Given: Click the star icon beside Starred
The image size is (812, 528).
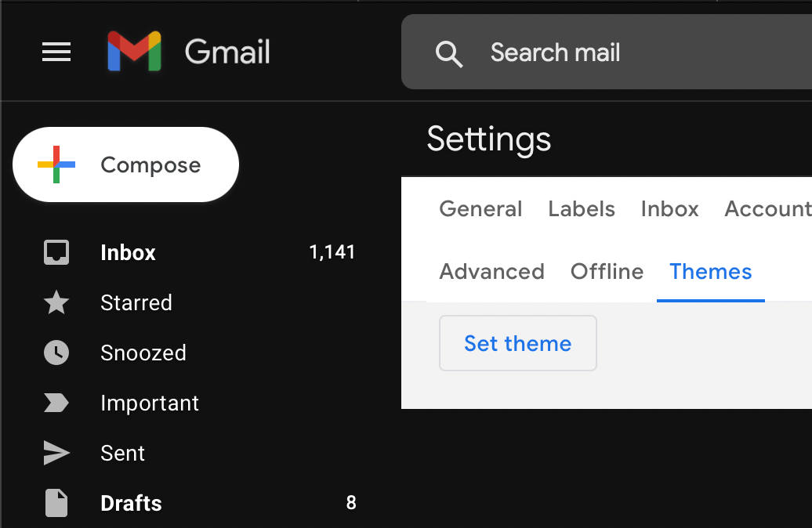Looking at the screenshot, I should (x=56, y=302).
